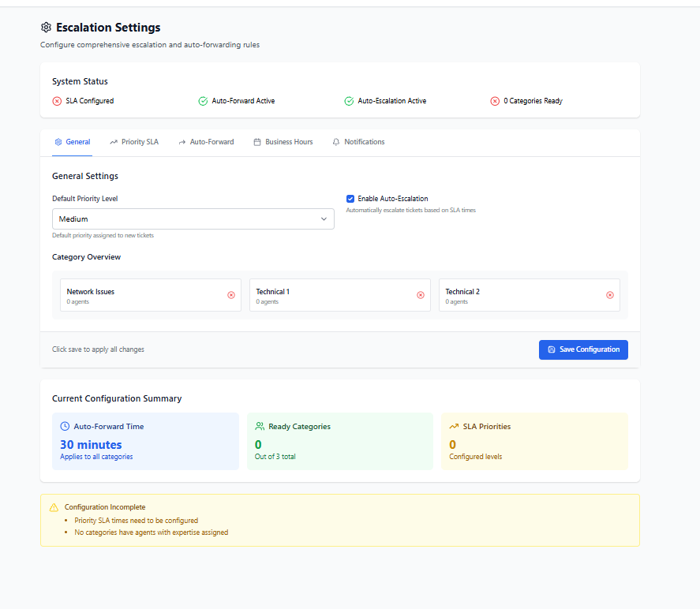
Task: Click the clock icon next to Auto-Forward Time
Action: (x=65, y=426)
